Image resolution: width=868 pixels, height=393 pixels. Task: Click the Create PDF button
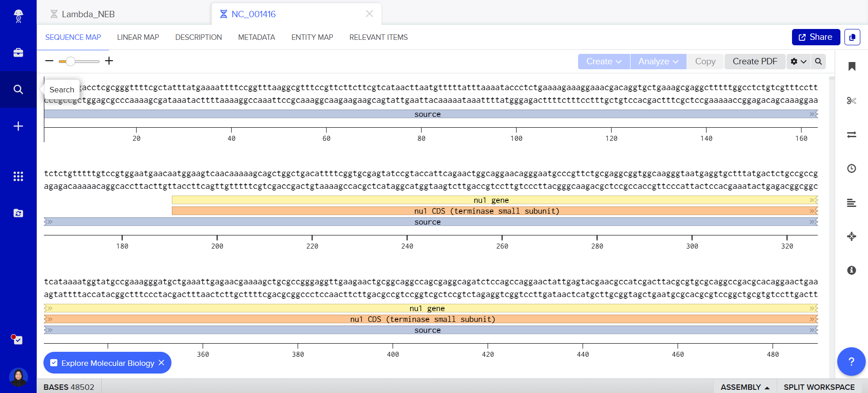(x=754, y=62)
